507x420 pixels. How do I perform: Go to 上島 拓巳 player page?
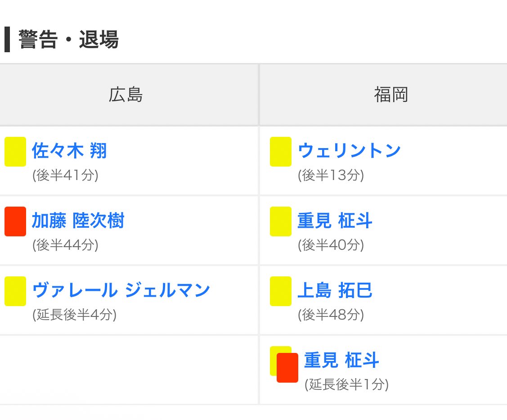335,290
